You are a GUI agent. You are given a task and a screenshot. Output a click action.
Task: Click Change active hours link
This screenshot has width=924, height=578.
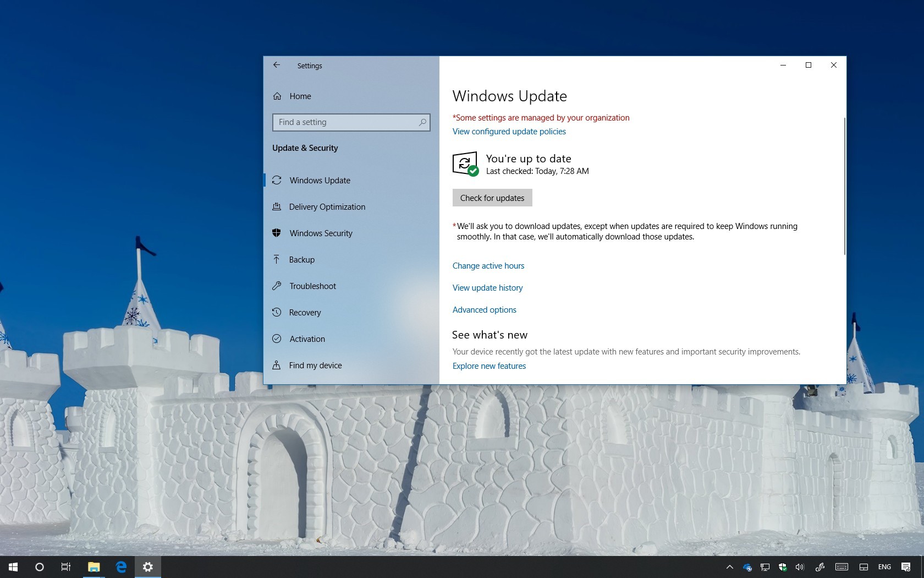point(488,266)
